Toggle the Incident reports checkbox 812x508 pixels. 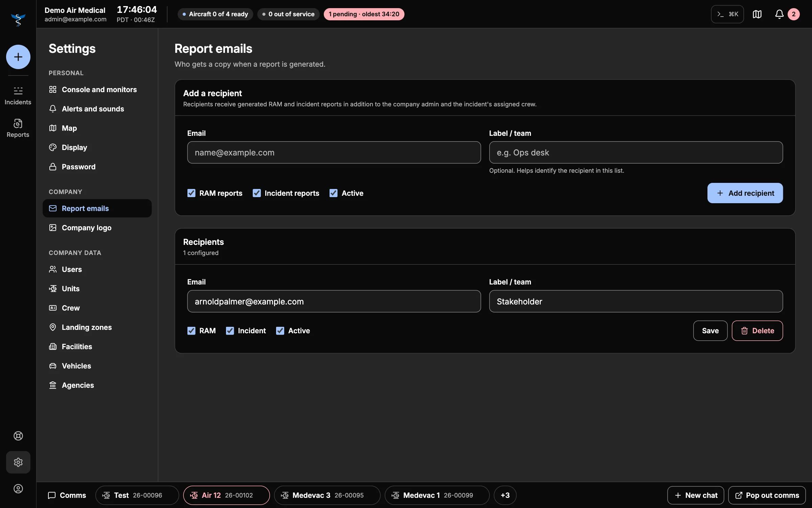pos(257,193)
